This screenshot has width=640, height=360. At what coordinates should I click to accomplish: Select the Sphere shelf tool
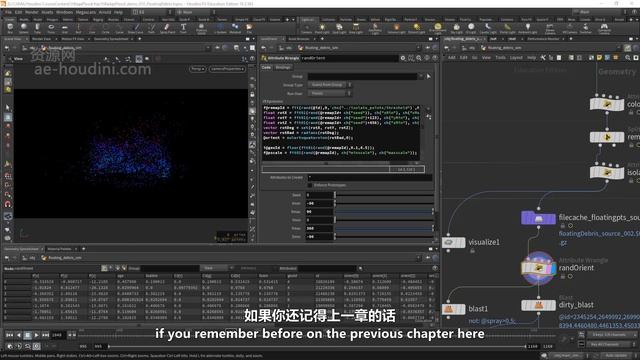coord(24,28)
